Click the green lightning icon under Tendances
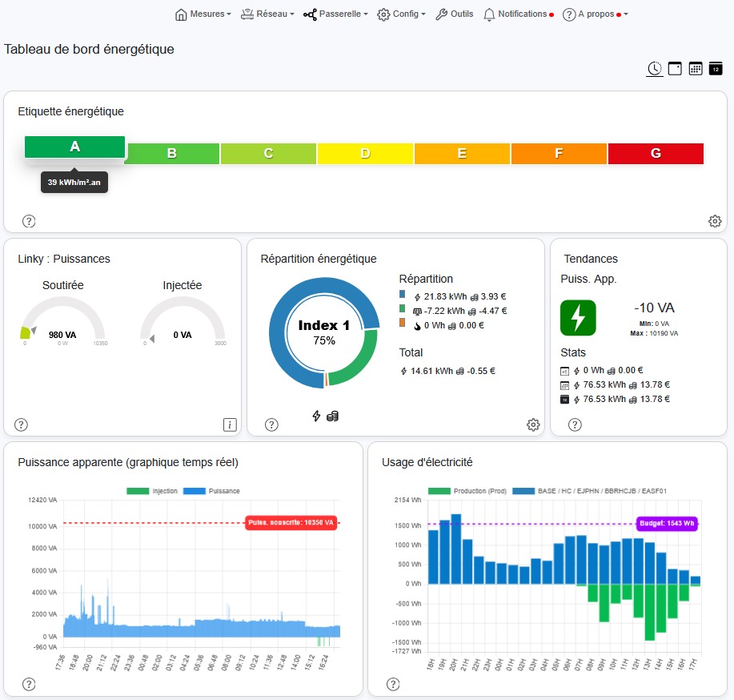The width and height of the screenshot is (734, 700). click(x=577, y=318)
